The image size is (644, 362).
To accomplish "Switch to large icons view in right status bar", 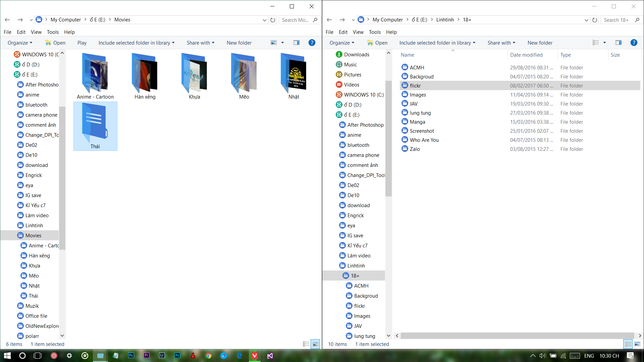I will coord(637,344).
